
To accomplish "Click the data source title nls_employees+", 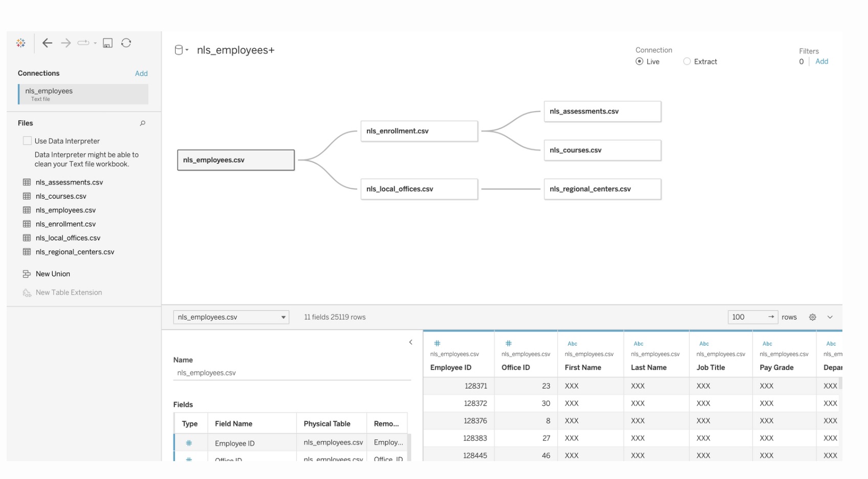I will [x=235, y=50].
